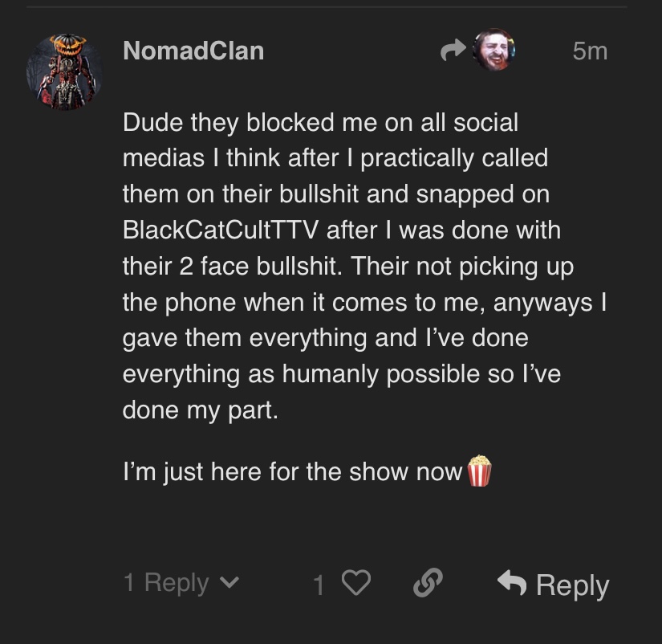This screenshot has height=644, width=662.
Task: Click the curved arrow on the Reply button
Action: coord(510,583)
